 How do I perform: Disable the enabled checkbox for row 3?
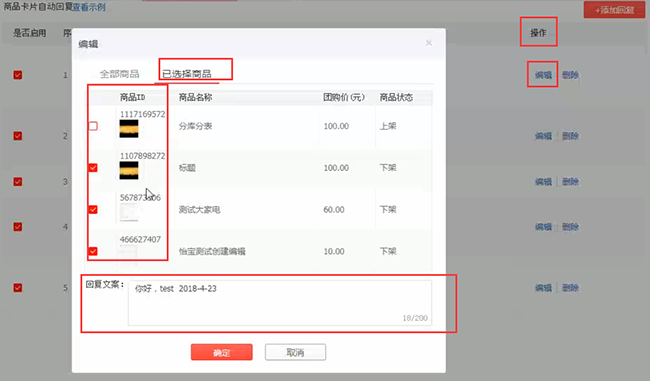click(18, 182)
